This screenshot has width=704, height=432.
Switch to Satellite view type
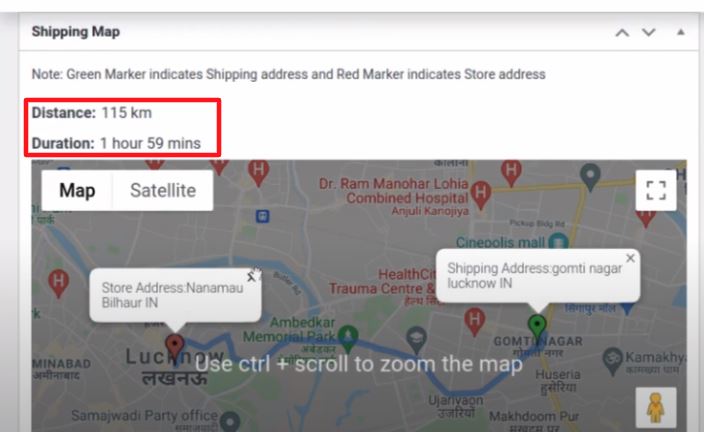click(x=163, y=190)
